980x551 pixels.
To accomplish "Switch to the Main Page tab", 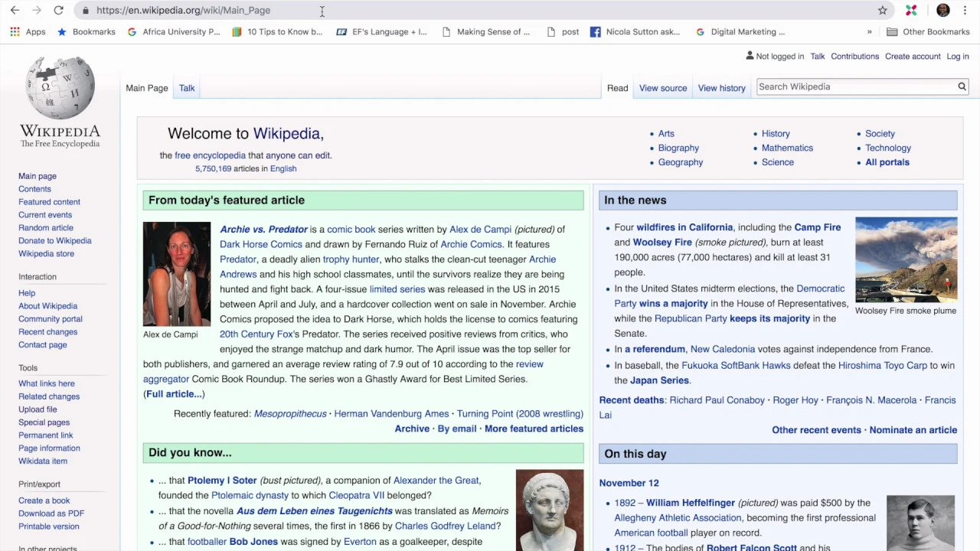I will [147, 88].
